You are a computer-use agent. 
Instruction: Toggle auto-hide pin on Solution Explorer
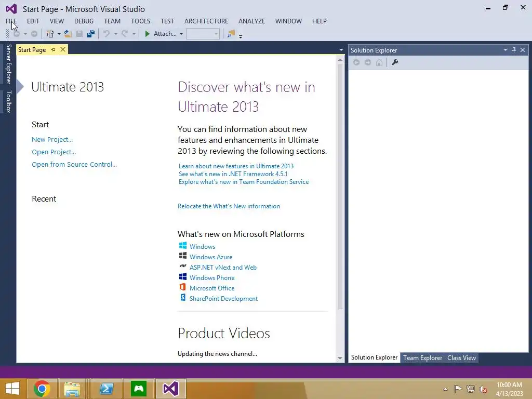click(514, 50)
